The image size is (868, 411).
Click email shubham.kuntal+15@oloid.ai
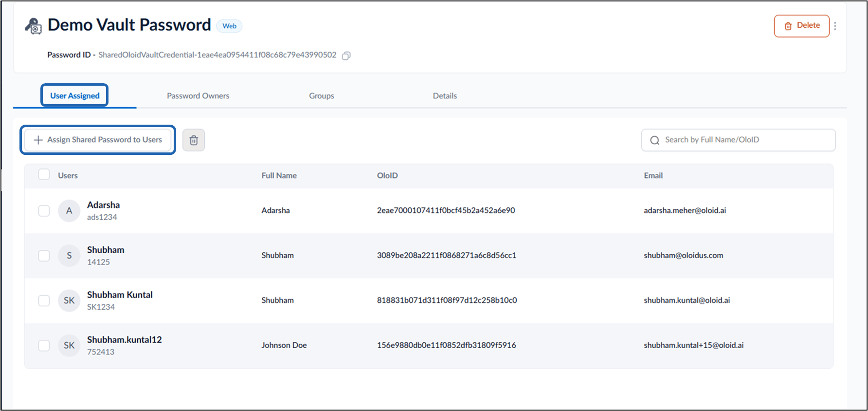693,345
